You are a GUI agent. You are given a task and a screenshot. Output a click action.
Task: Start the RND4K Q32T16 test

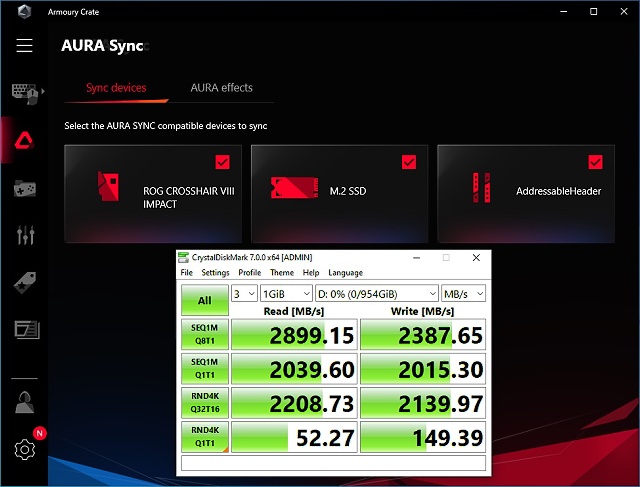point(204,402)
